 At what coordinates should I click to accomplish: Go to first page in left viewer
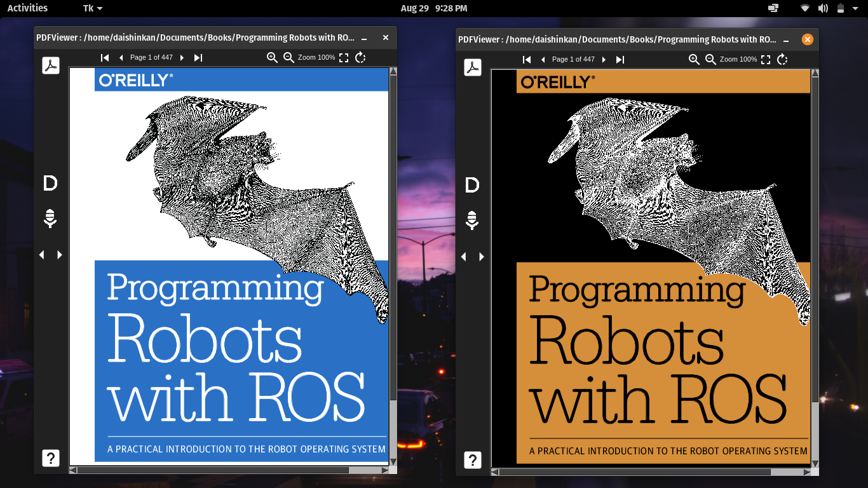point(105,58)
